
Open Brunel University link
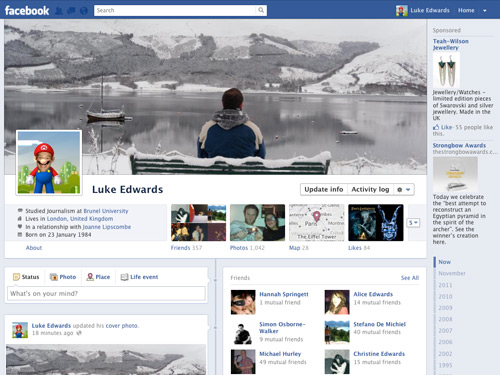click(x=106, y=211)
